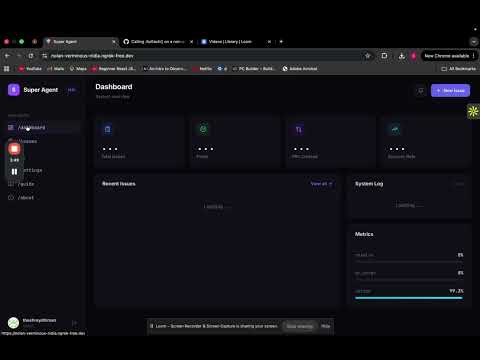Switch to the Super Agent browser tab
Image resolution: width=480 pixels, height=360 pixels.
(80, 42)
